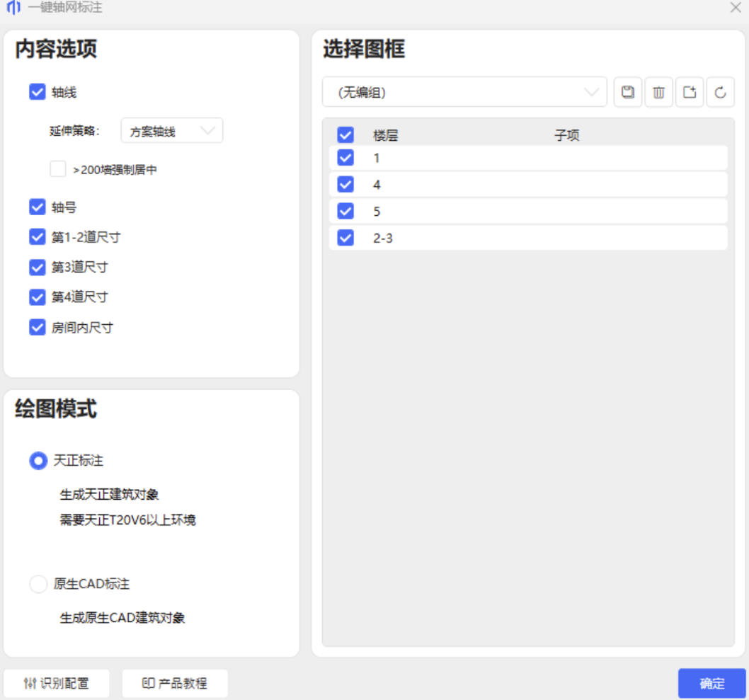Click the refresh frame list icon
Image resolution: width=749 pixels, height=700 pixels.
coord(720,92)
